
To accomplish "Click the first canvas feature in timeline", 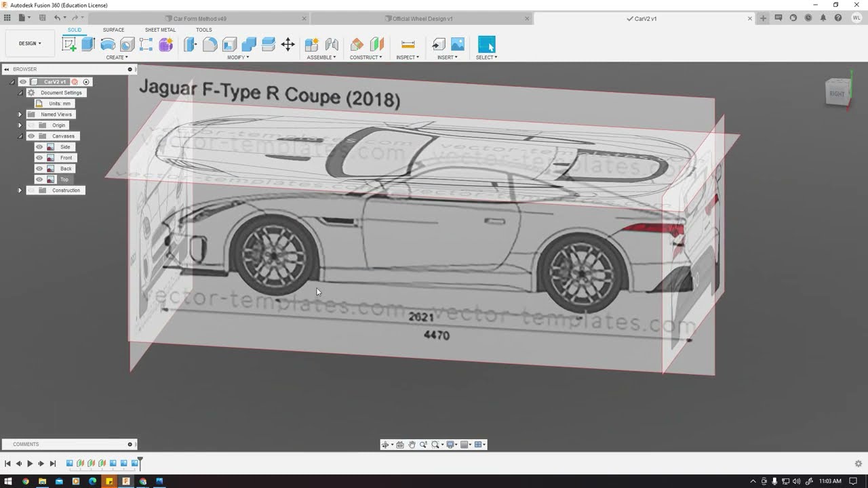I will (69, 464).
